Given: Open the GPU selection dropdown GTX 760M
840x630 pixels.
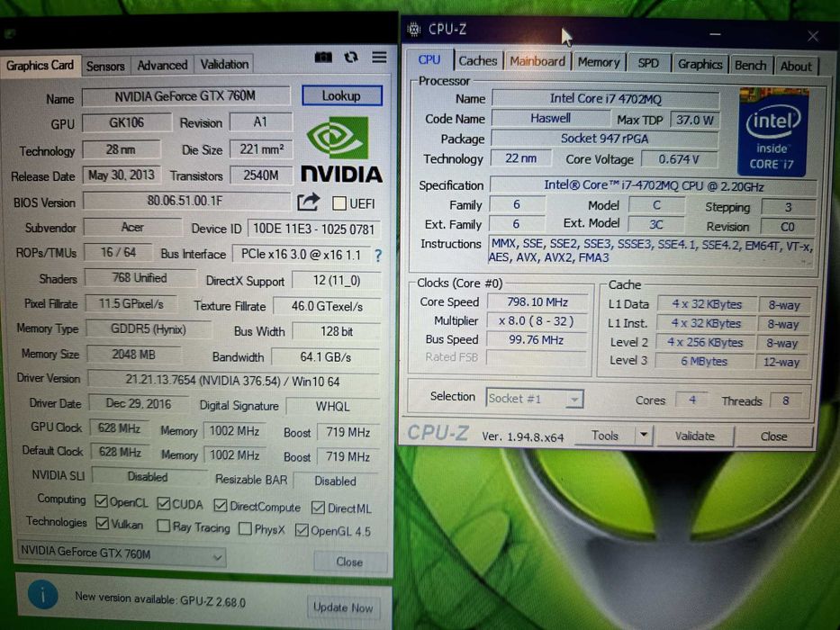Looking at the screenshot, I should click(x=122, y=553).
